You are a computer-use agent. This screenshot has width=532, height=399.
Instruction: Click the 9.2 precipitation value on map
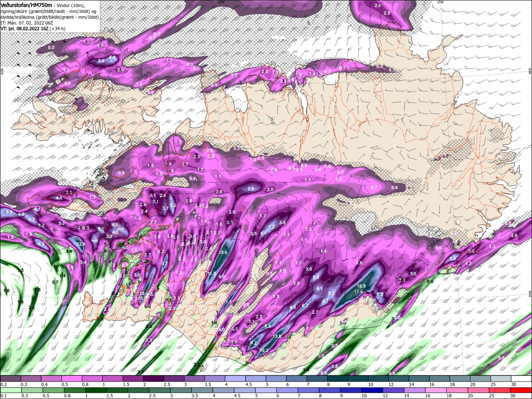coord(254,343)
